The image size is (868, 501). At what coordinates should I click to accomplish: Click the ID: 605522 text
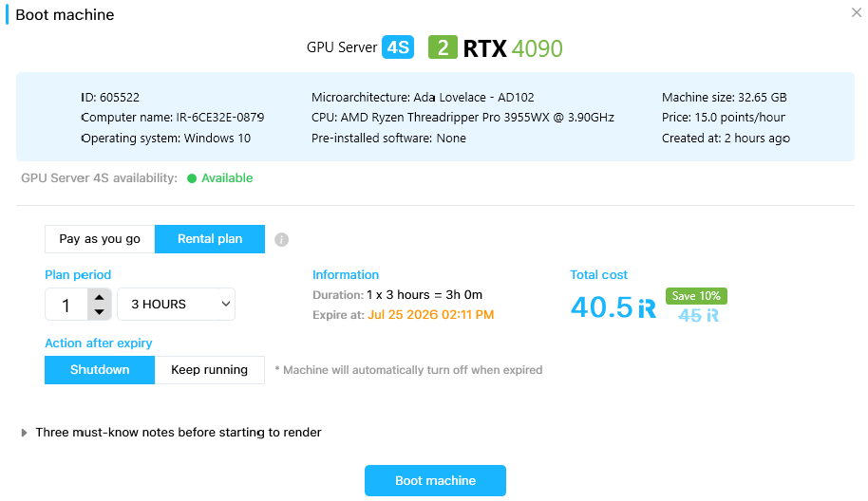110,98
